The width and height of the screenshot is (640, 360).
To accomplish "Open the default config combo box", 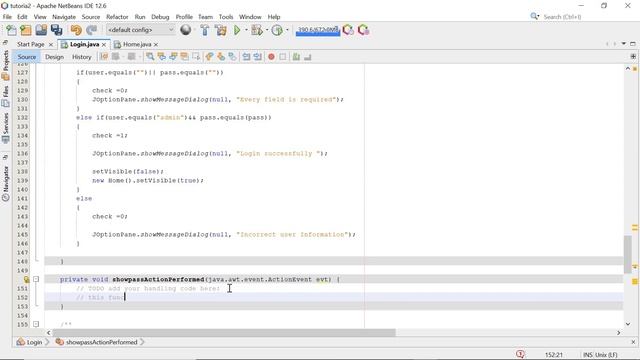I will pos(140,30).
